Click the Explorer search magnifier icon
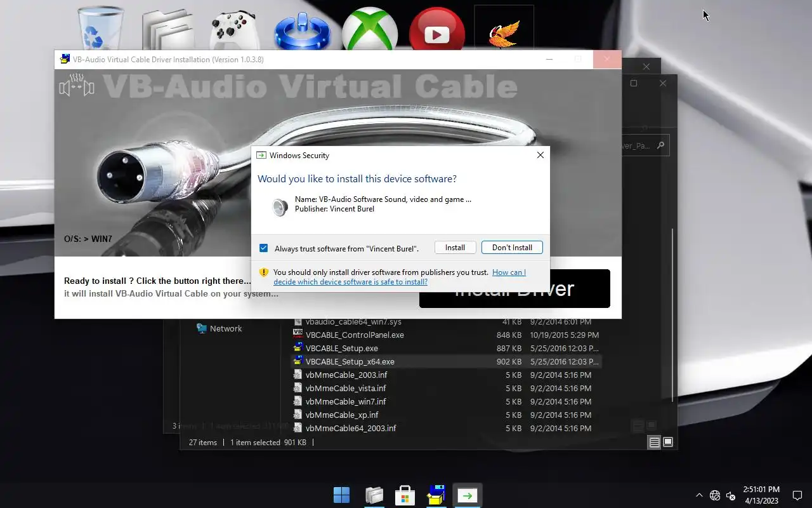The height and width of the screenshot is (508, 812). [x=660, y=145]
